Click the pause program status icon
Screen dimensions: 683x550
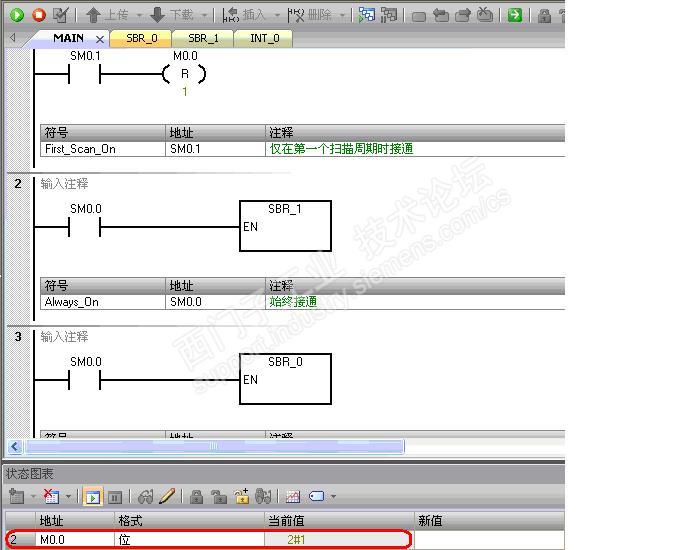click(x=389, y=15)
